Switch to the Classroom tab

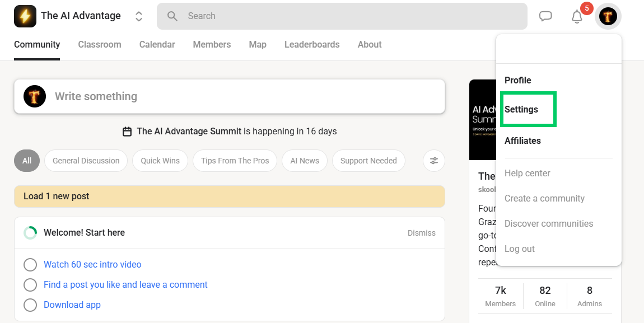click(x=100, y=44)
